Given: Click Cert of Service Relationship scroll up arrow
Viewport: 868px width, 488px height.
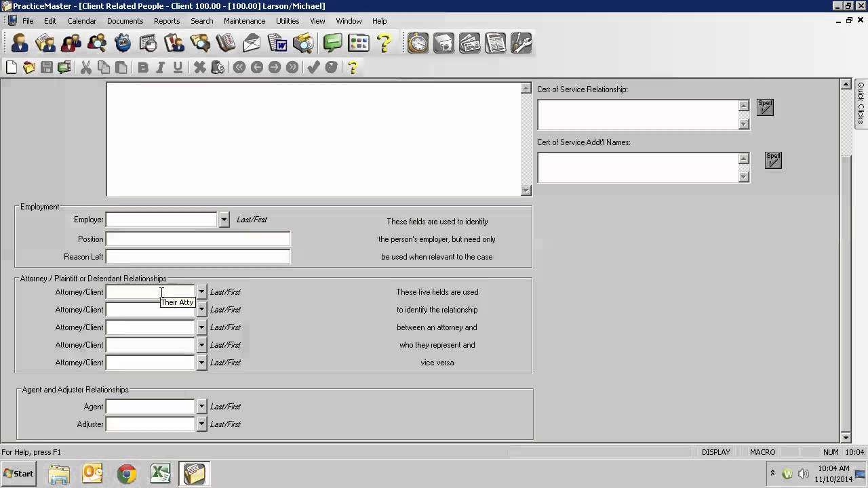Looking at the screenshot, I should pos(744,106).
